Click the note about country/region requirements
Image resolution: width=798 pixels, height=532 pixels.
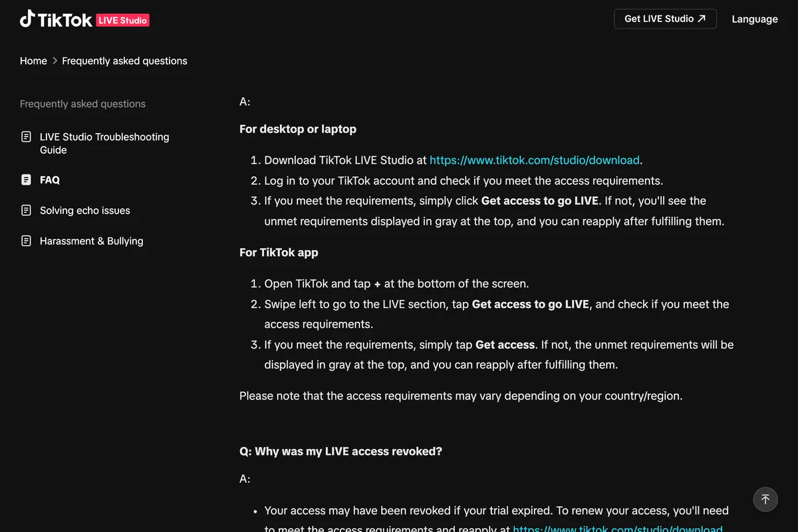coord(461,396)
